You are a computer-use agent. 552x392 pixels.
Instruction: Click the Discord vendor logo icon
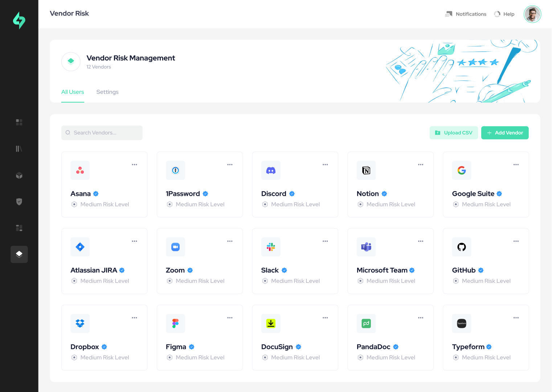[x=271, y=170]
